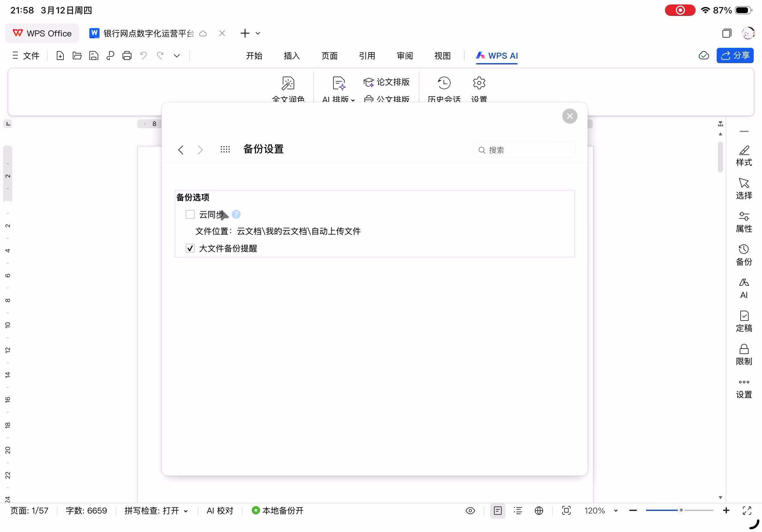
Task: Open the 审阅 ribbon tab
Action: [405, 55]
